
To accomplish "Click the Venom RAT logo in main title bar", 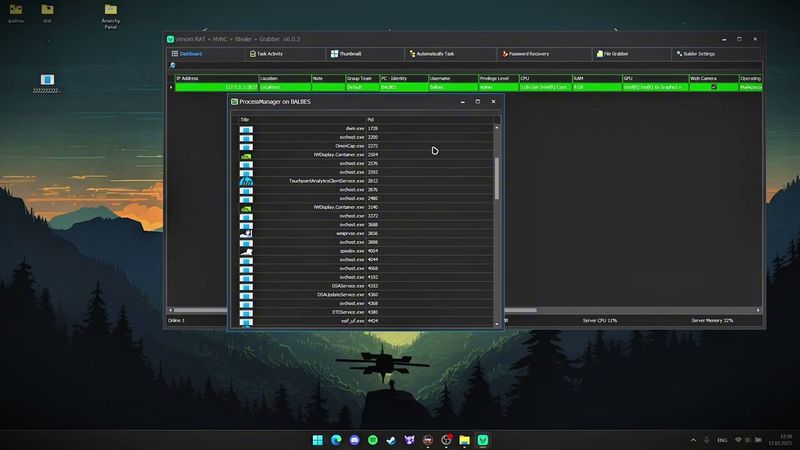I will pos(170,39).
